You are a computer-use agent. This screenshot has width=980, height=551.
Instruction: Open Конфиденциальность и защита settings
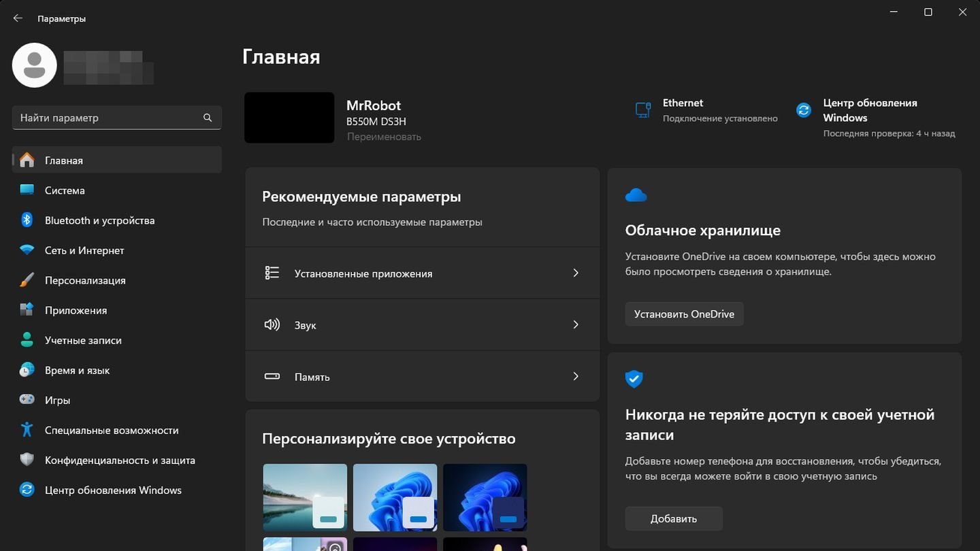(117, 460)
